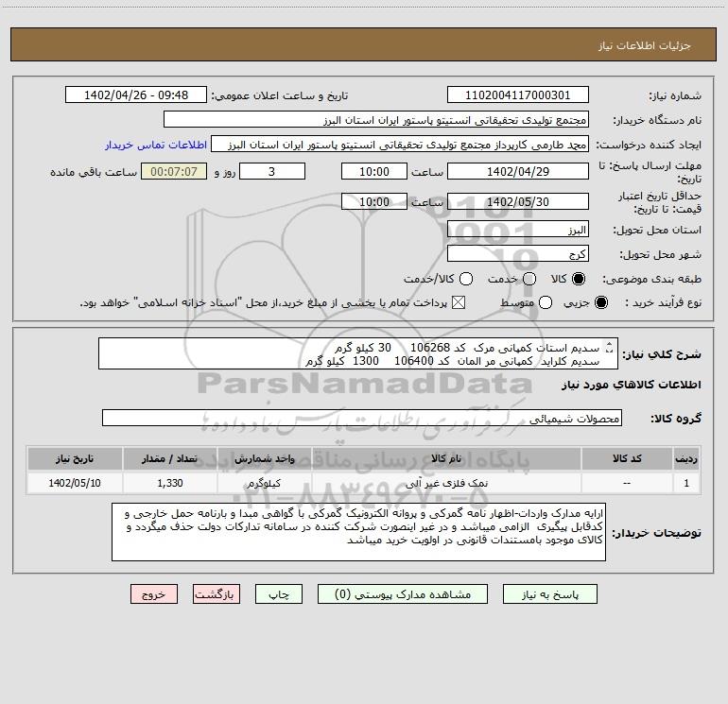
Task: Click the response deadline date 1402/04/29
Action: [x=518, y=171]
